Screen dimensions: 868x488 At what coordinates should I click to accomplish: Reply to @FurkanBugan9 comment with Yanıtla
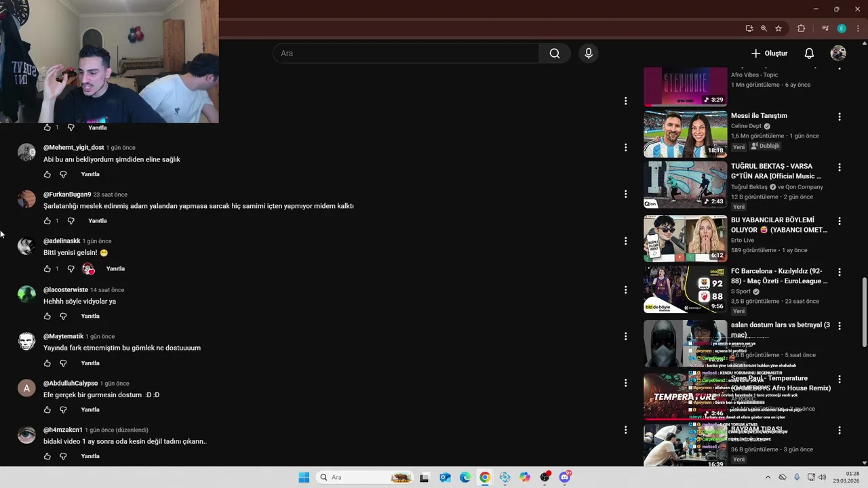[98, 221]
